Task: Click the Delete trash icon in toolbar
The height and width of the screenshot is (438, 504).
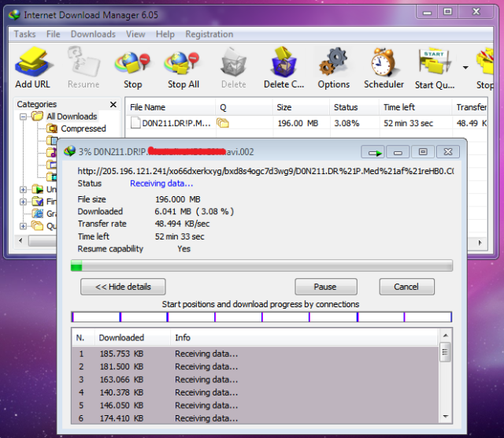Action: point(233,62)
